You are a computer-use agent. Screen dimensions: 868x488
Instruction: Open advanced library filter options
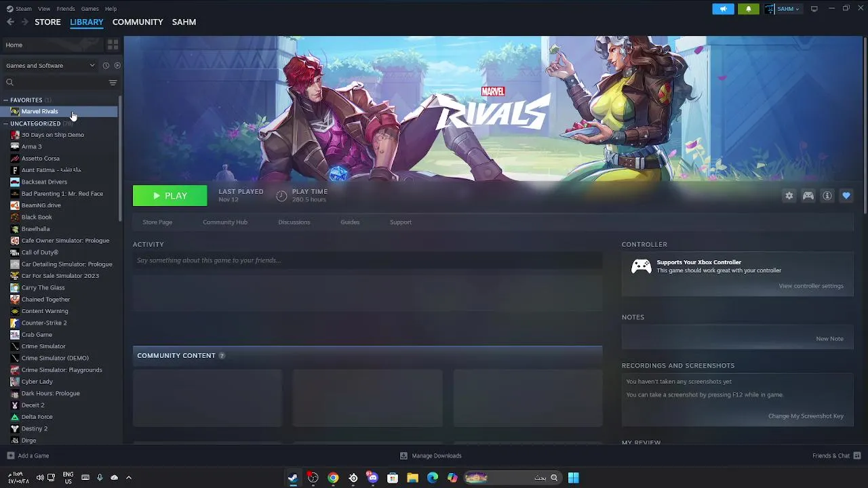[113, 83]
